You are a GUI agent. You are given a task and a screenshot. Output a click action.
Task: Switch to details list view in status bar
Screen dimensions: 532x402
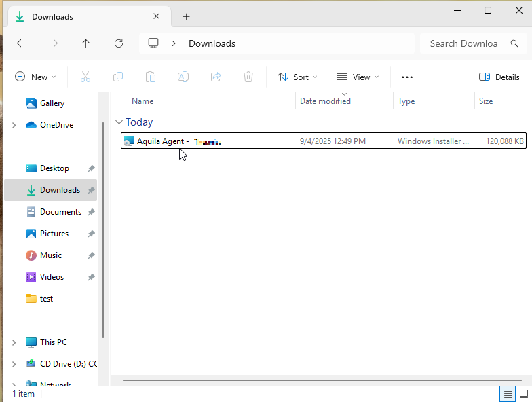507,394
